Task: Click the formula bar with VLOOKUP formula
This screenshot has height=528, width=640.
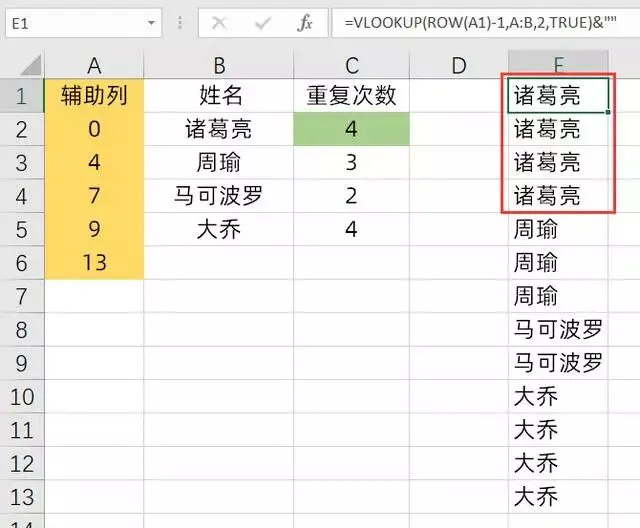Action: pos(486,23)
